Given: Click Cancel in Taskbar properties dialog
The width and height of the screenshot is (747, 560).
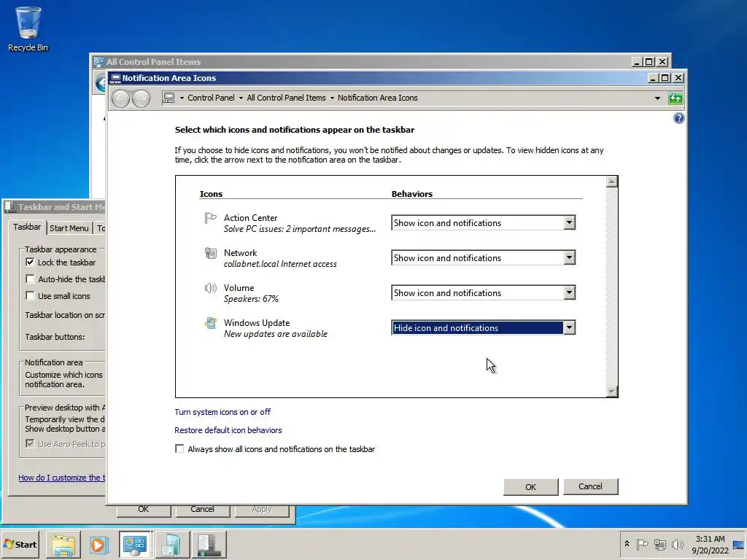Looking at the screenshot, I should tap(203, 509).
